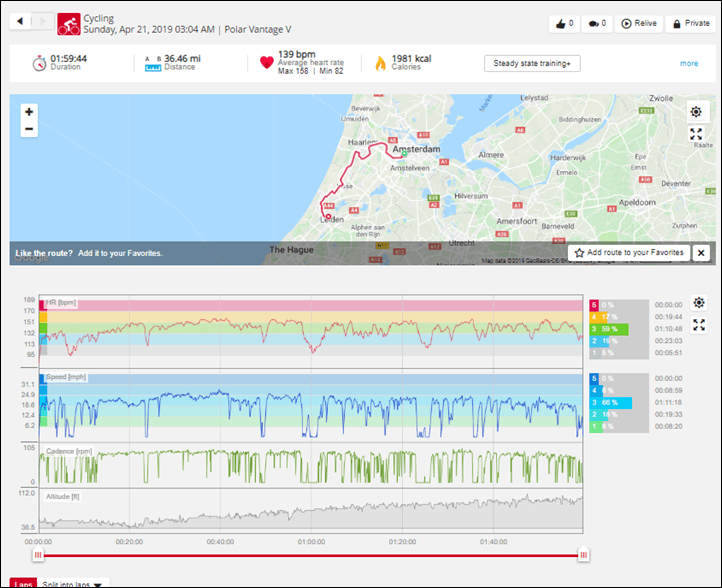This screenshot has width=722, height=588.
Task: Click the 01:59:44 duration value
Action: pos(69,58)
